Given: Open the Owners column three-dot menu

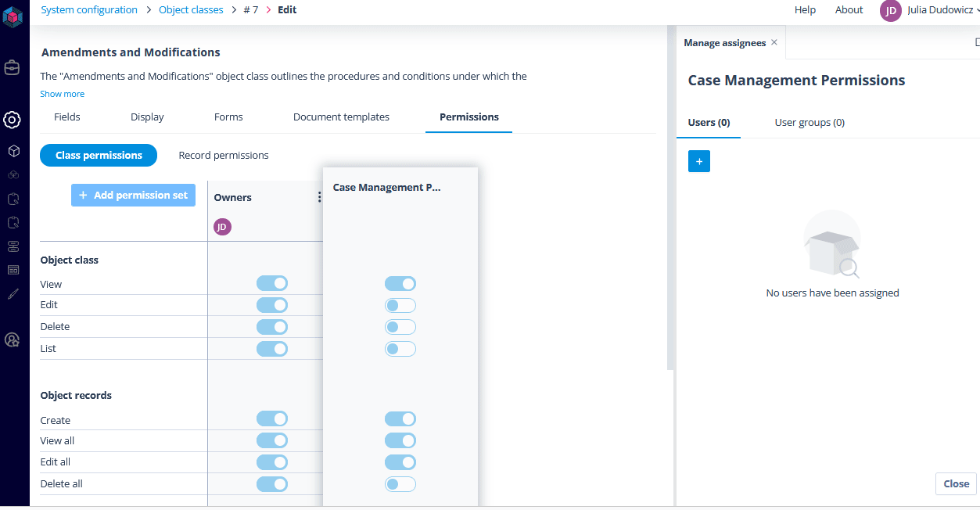Looking at the screenshot, I should click(319, 197).
